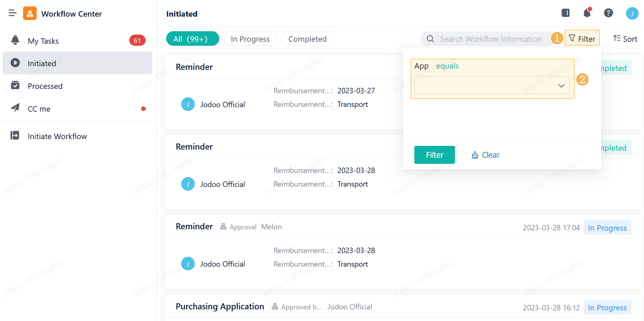The width and height of the screenshot is (644, 321).
Task: Open the Reminder card with Approval Melon
Action: [194, 227]
